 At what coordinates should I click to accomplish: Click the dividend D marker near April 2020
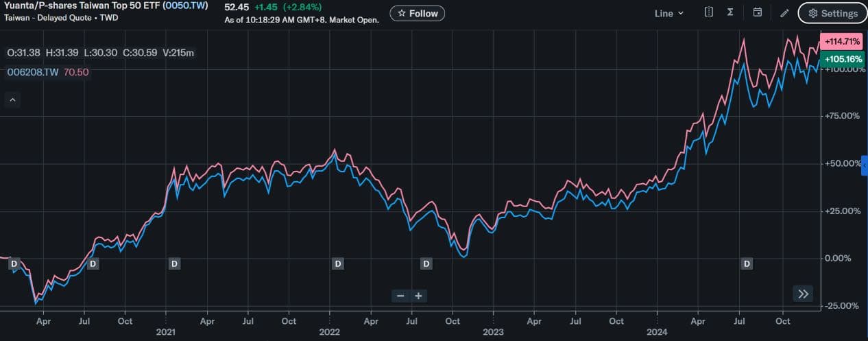[14, 263]
